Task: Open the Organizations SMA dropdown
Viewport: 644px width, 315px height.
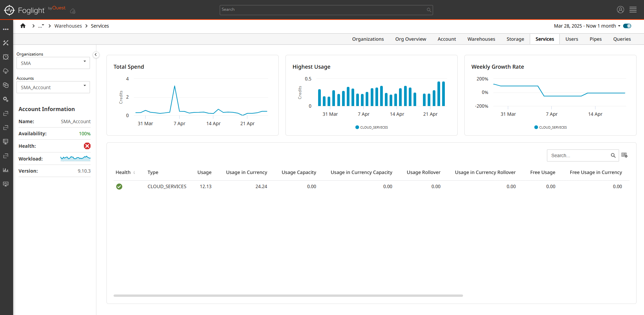Action: [53, 63]
